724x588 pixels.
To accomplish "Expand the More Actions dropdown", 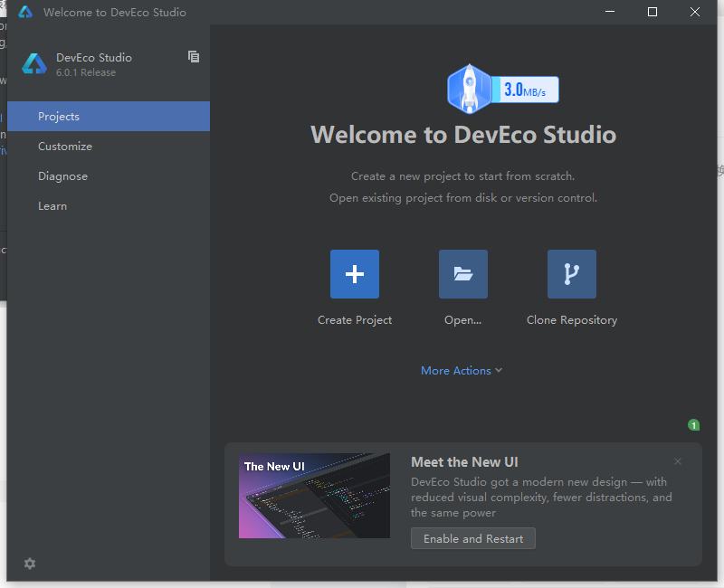I will point(462,370).
